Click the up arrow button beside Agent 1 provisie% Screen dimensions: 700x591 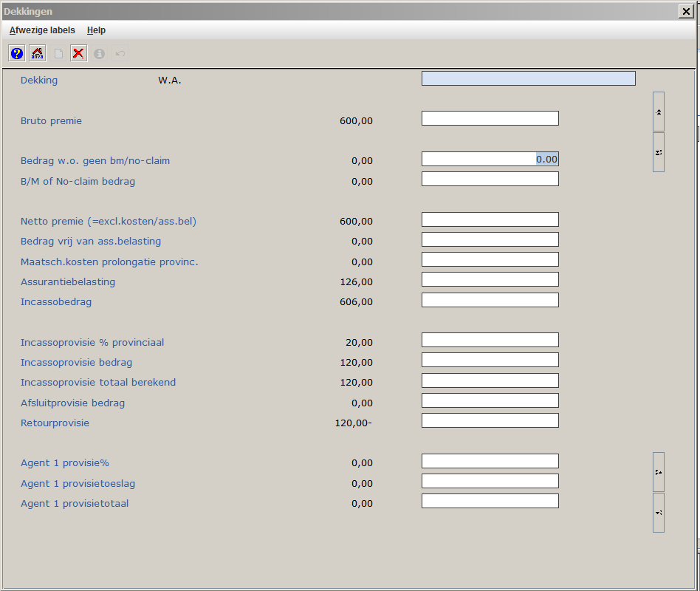pyautogui.click(x=658, y=472)
